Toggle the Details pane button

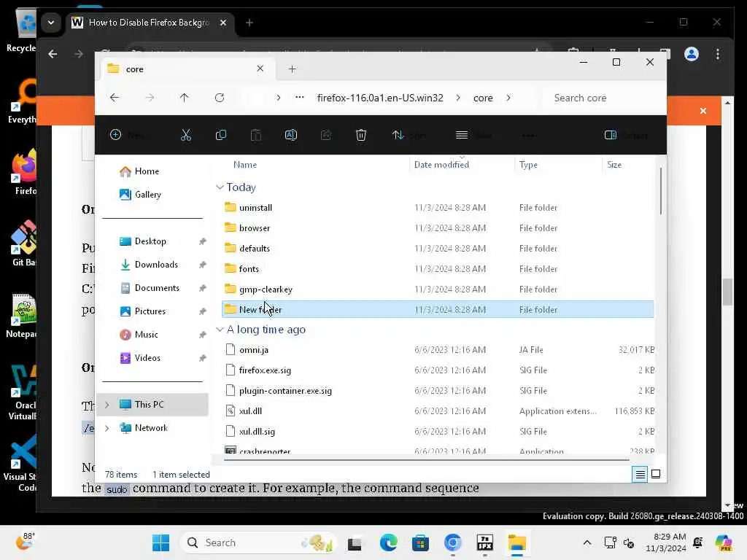(x=625, y=135)
